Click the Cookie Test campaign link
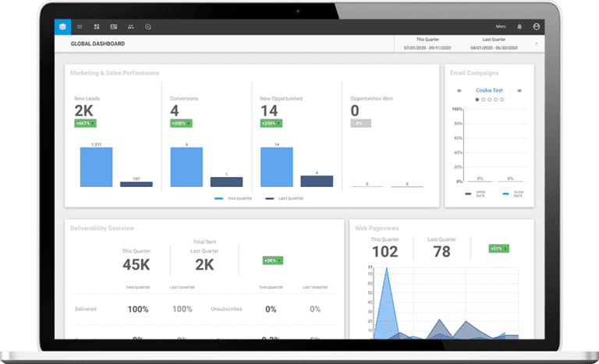The width and height of the screenshot is (599, 364). [x=489, y=90]
